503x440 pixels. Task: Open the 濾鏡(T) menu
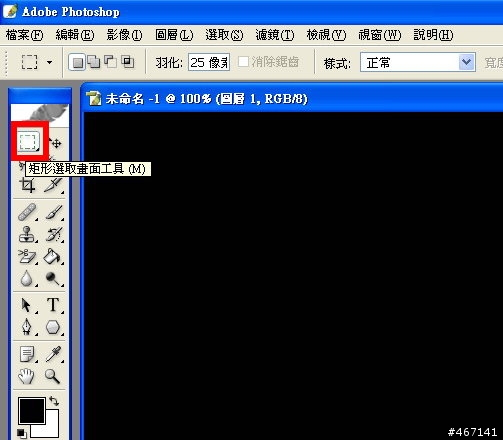pyautogui.click(x=275, y=35)
